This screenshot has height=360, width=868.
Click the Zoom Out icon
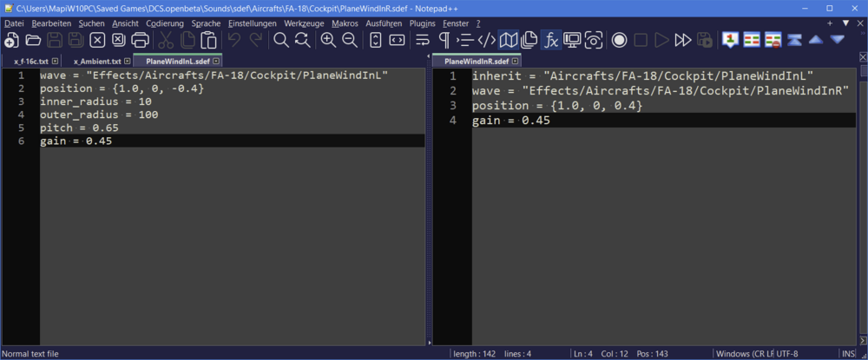(350, 40)
